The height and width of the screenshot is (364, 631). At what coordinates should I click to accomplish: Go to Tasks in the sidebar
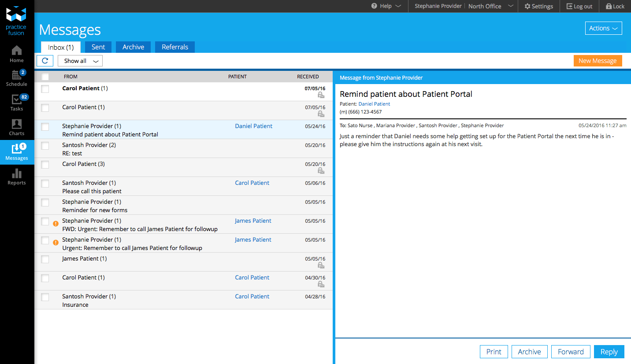click(17, 103)
